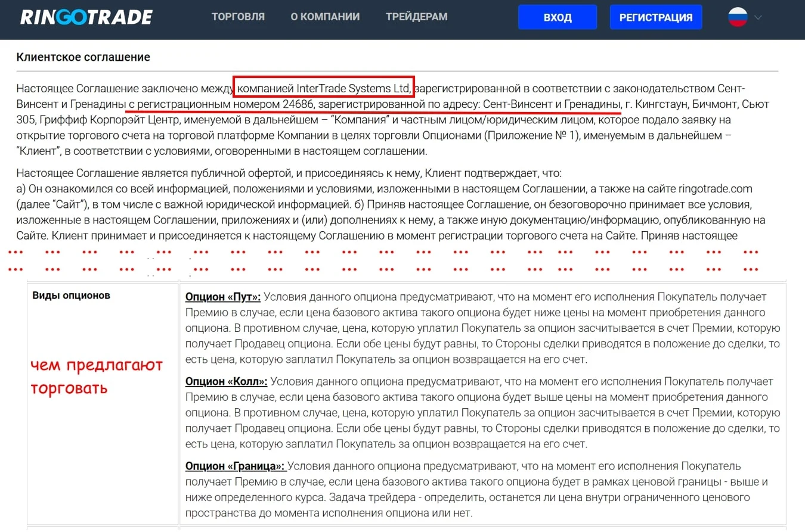
Task: Open the О КОМПАНИИ menu
Action: coord(325,17)
